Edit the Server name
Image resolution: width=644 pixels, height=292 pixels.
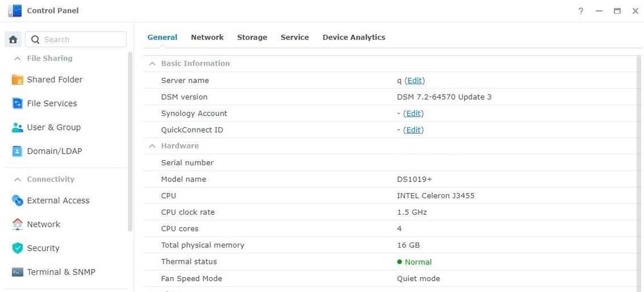pyautogui.click(x=414, y=80)
